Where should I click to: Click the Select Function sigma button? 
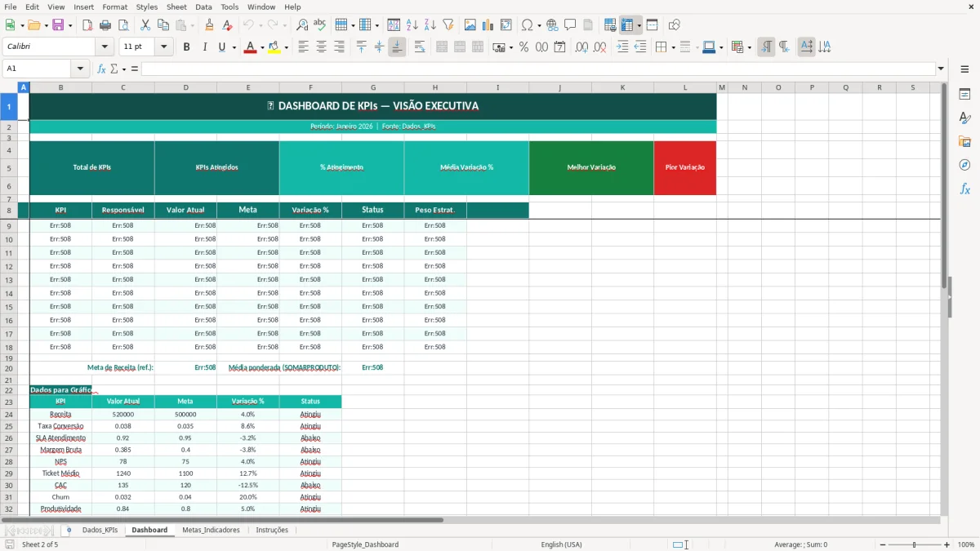pos(114,69)
